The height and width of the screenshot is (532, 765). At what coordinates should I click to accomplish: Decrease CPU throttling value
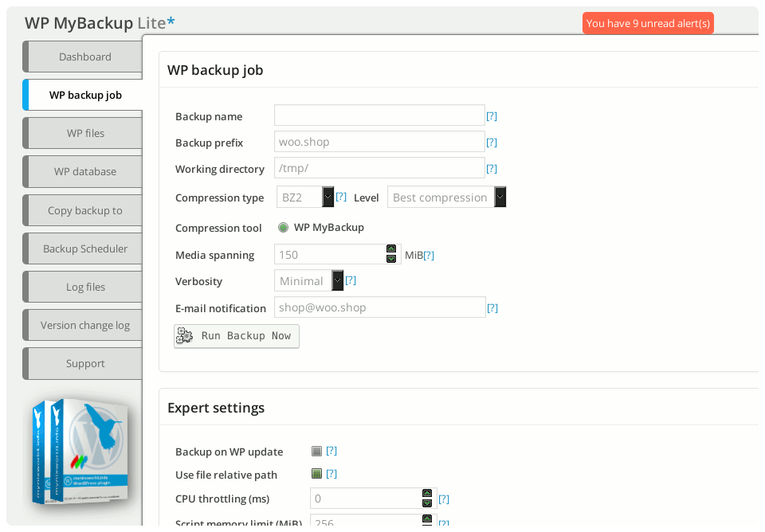427,503
